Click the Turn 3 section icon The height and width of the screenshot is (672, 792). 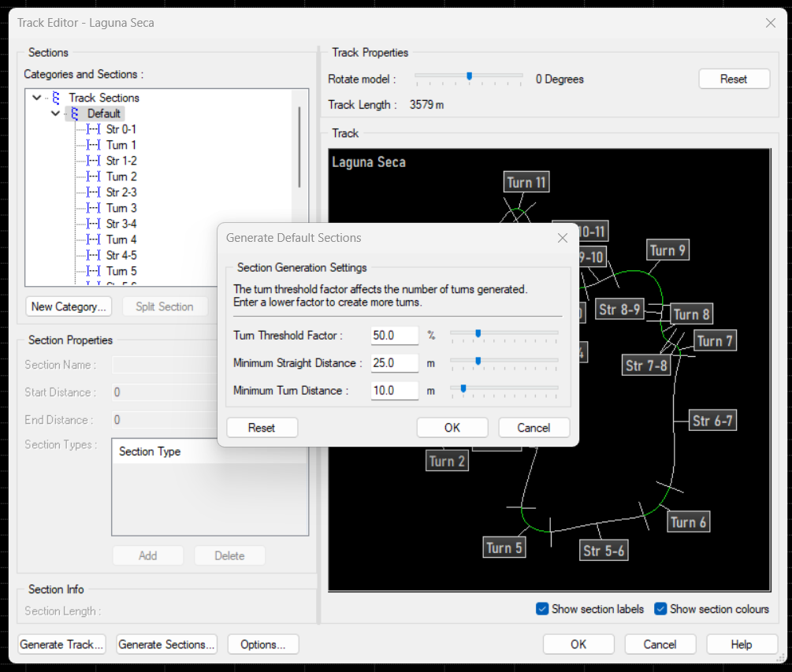pos(94,208)
